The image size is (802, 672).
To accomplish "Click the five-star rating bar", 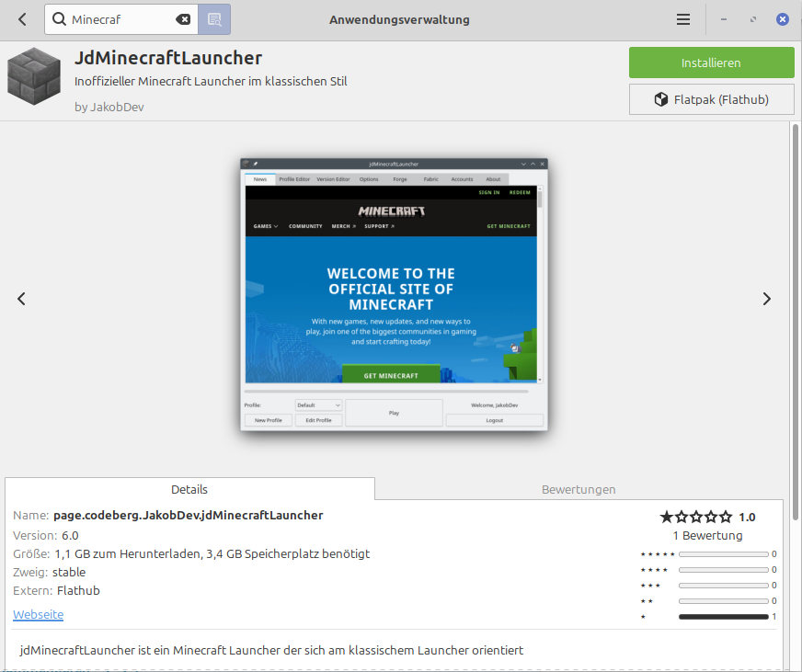I will 724,553.
